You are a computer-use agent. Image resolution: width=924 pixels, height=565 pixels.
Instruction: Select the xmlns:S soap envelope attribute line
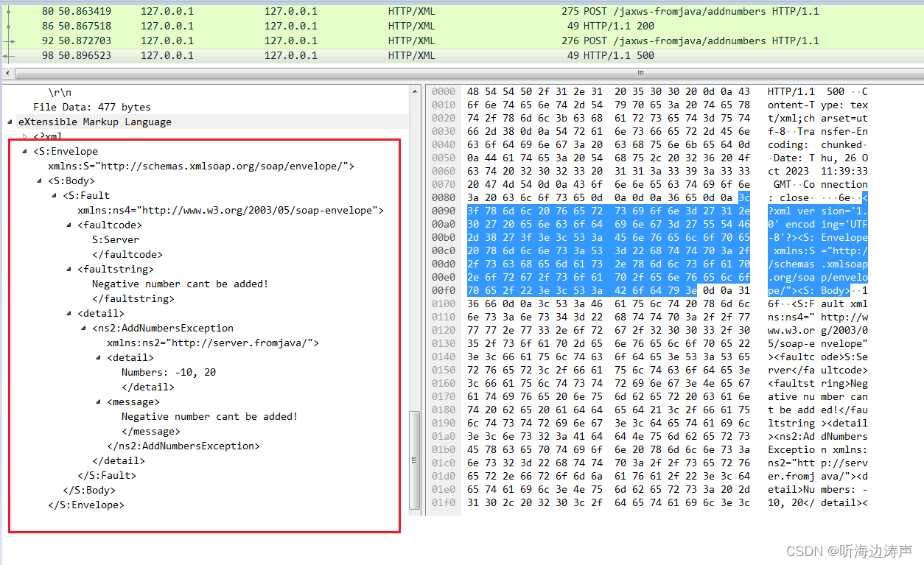click(201, 166)
